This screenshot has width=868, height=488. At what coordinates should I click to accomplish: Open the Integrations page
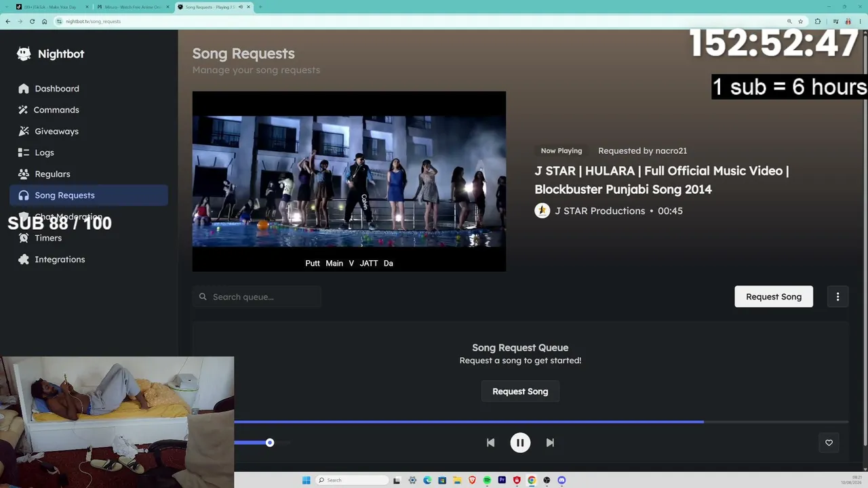pyautogui.click(x=89, y=260)
